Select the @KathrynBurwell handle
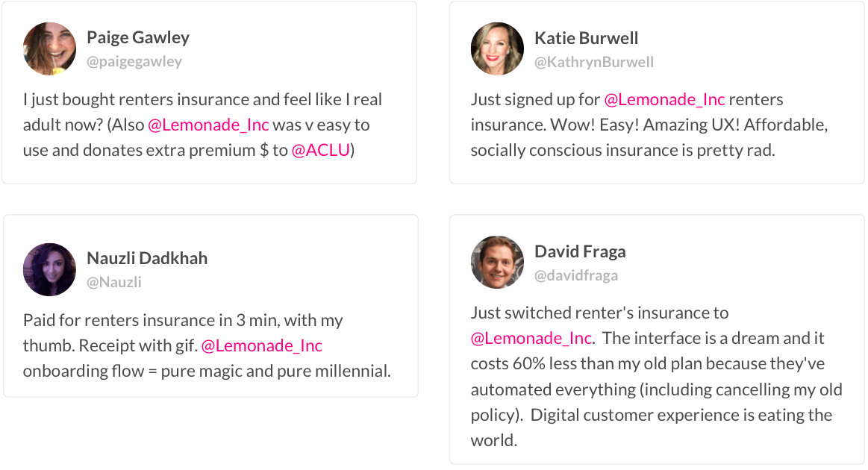868x470 pixels. pyautogui.click(x=594, y=62)
